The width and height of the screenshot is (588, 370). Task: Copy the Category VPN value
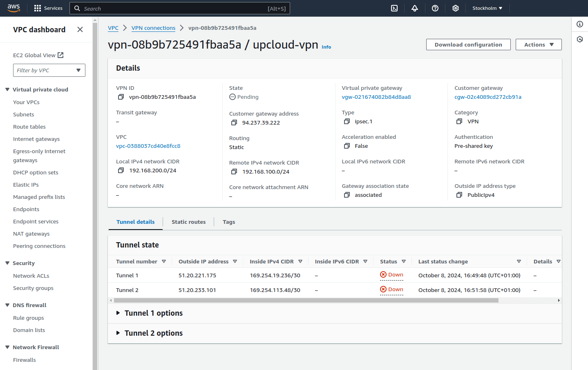coord(459,121)
